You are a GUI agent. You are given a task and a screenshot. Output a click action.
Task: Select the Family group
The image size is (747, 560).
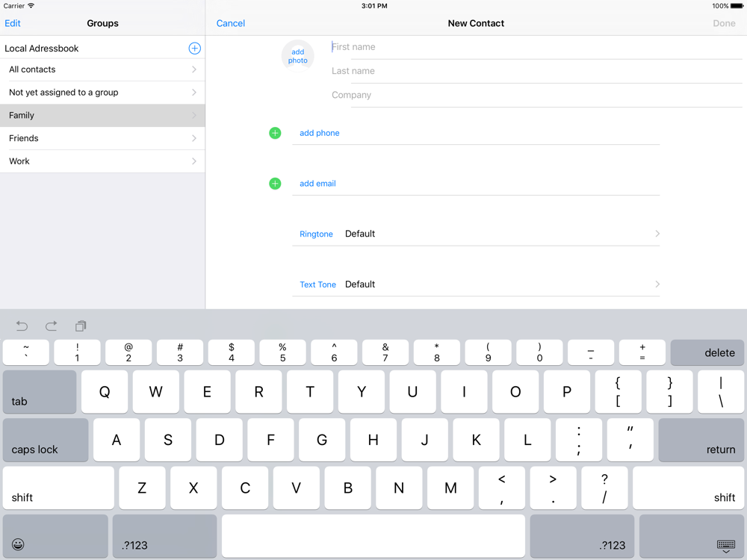[x=102, y=115]
